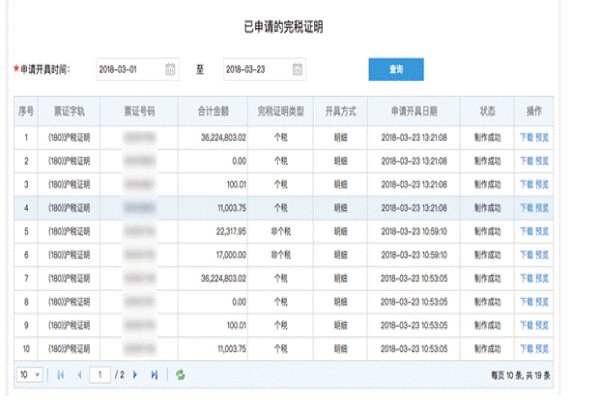600x400 pixels.
Task: Click the 开具方式 column header
Action: pos(340,111)
